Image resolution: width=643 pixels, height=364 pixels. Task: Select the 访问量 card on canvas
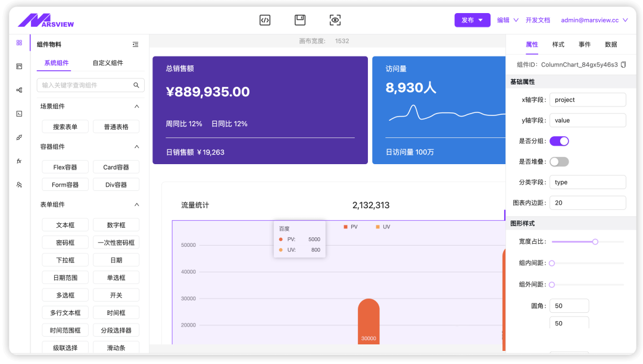(439, 110)
